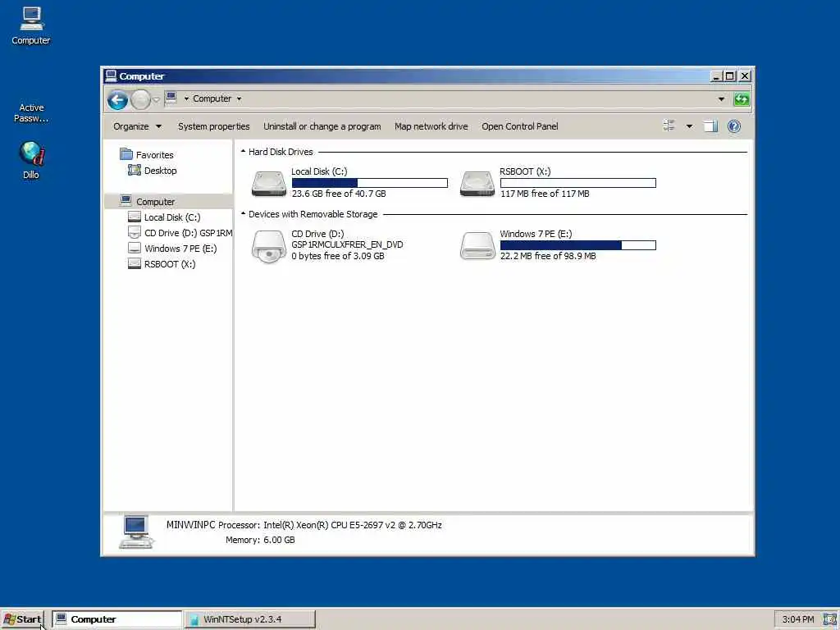
Task: Click the Back navigation arrow
Action: click(117, 99)
